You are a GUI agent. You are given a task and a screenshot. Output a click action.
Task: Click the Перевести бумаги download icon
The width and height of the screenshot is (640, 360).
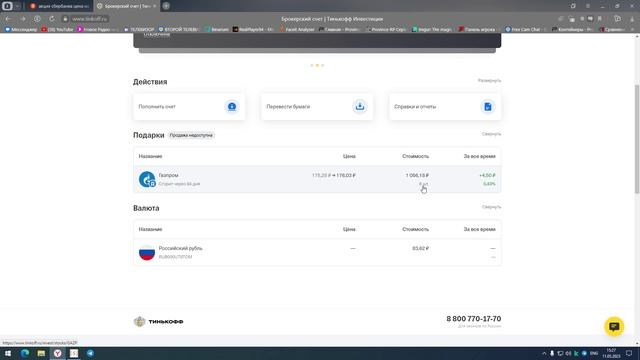[360, 107]
